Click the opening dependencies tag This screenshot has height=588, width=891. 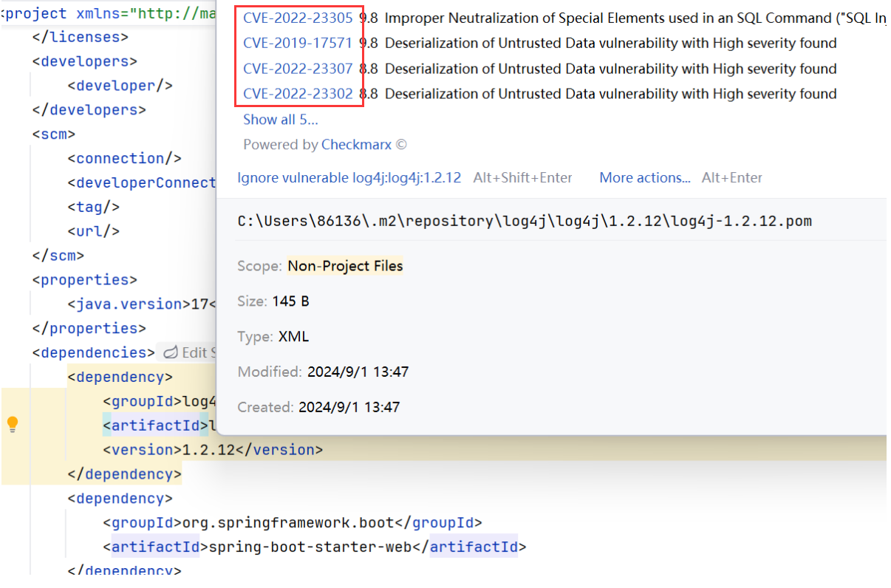point(93,353)
